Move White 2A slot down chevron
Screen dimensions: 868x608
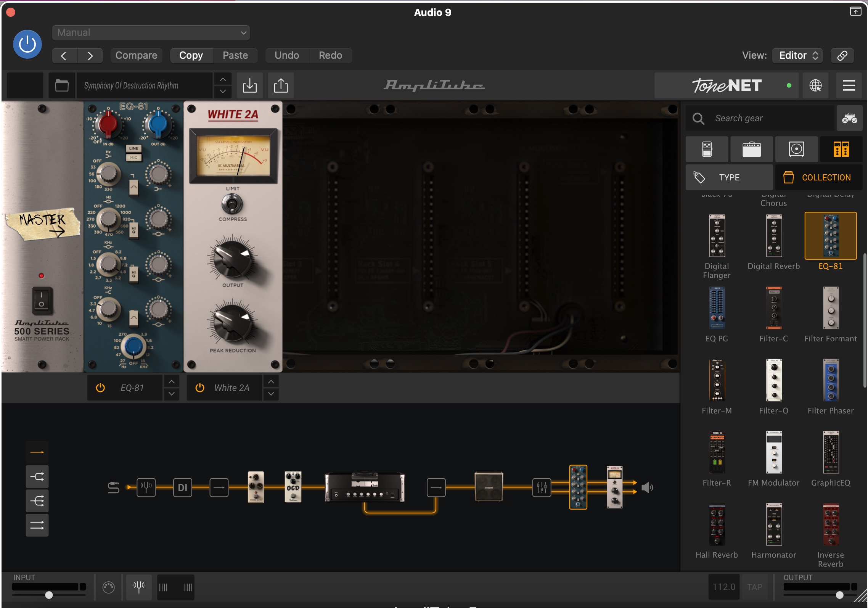click(271, 394)
